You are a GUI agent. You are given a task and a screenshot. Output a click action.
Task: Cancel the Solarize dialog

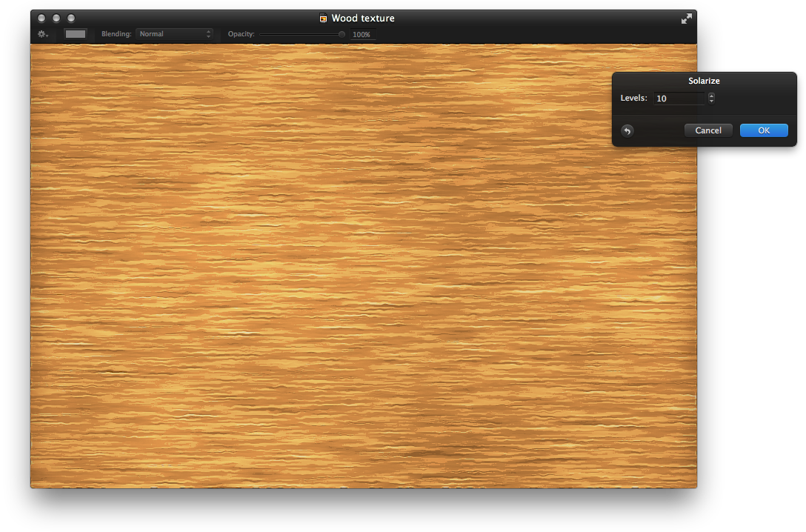coord(708,130)
